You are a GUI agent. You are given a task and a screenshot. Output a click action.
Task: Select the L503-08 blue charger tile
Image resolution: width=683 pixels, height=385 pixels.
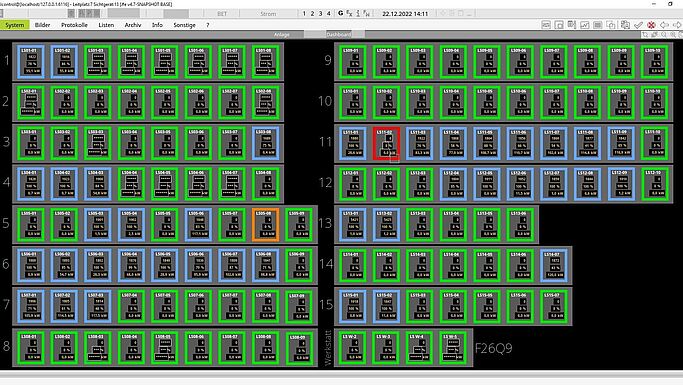pyautogui.click(x=266, y=143)
